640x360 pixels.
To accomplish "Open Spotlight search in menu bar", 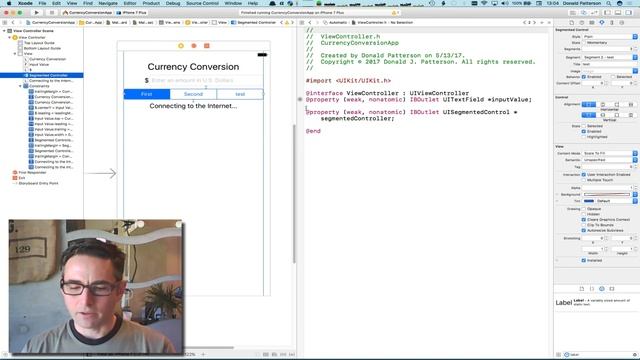I will [609, 3].
